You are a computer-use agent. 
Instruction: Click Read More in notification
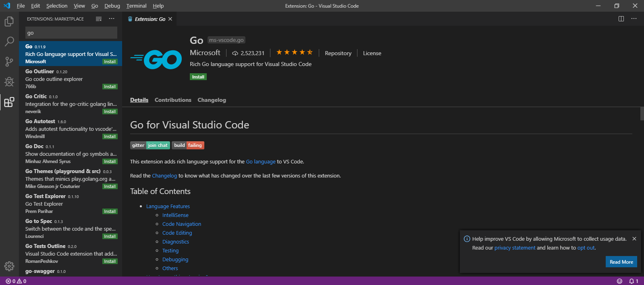[621, 262]
